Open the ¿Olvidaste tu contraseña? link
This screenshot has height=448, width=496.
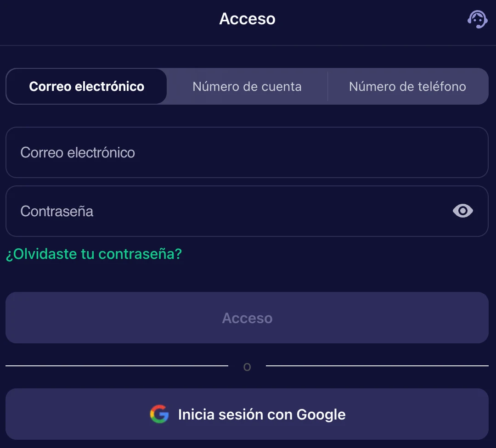[x=94, y=254]
